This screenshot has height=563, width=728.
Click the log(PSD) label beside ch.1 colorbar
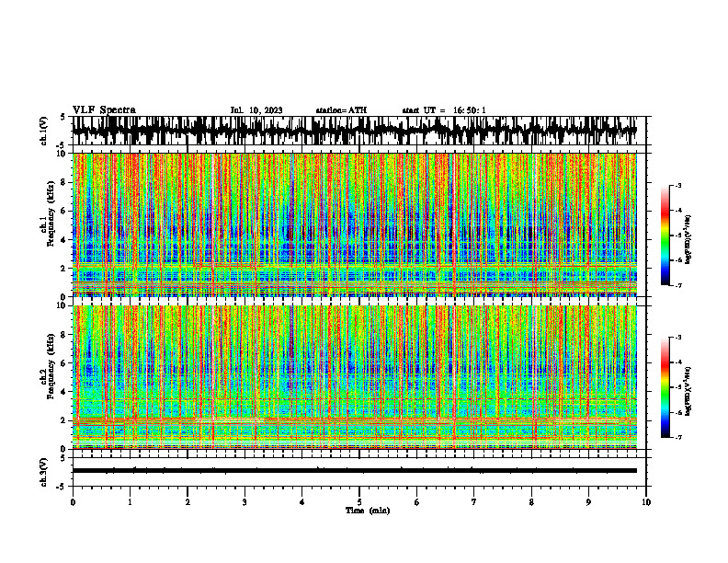[x=689, y=240]
